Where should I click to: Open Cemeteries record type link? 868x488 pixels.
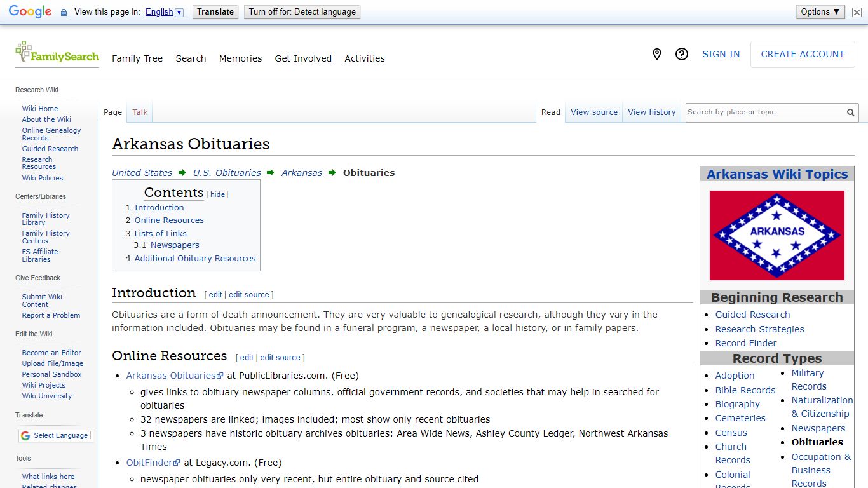(740, 418)
